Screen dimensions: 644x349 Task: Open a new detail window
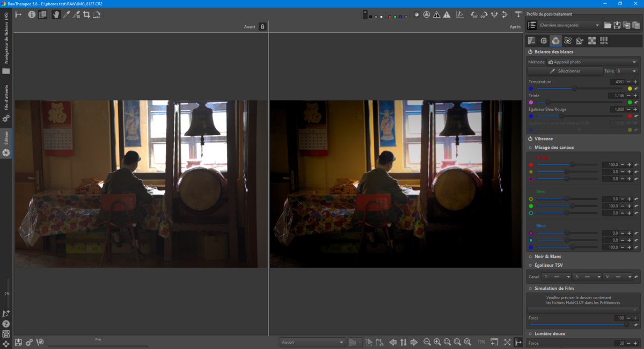pos(494,342)
